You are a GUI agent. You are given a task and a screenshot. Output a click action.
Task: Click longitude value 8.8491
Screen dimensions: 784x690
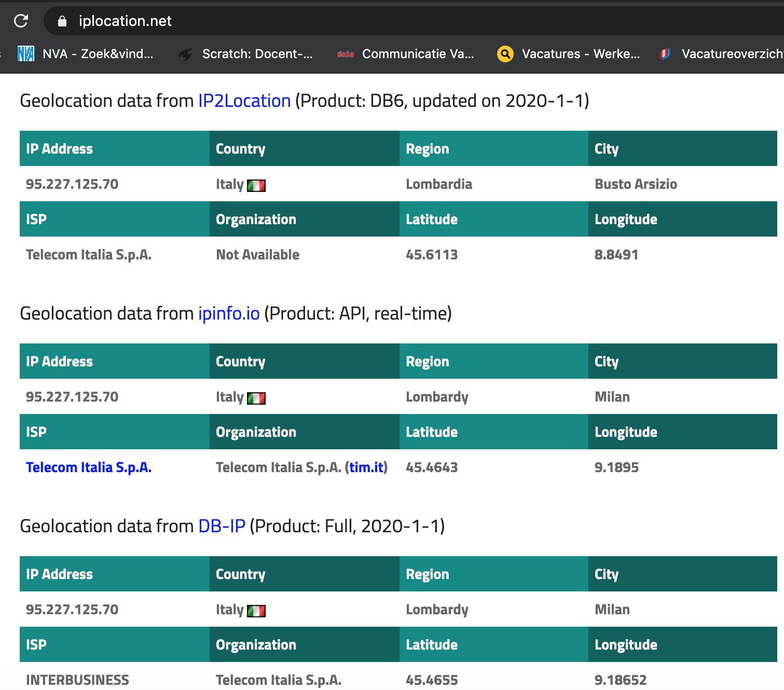click(x=616, y=255)
